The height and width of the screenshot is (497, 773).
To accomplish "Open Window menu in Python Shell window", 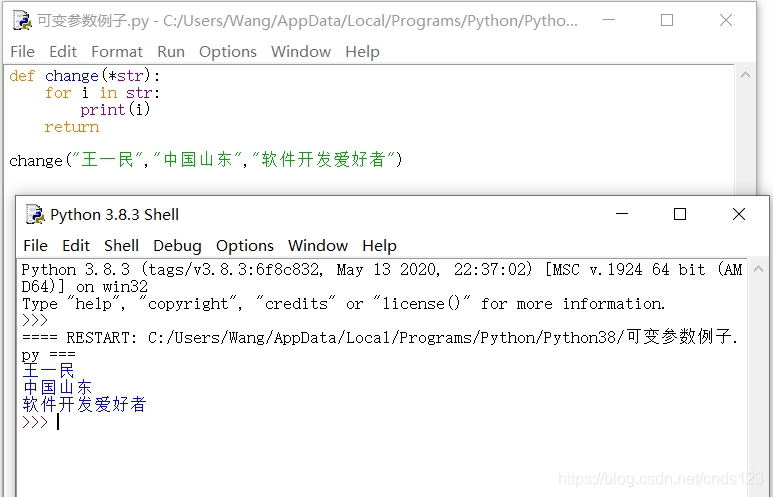I will click(318, 246).
